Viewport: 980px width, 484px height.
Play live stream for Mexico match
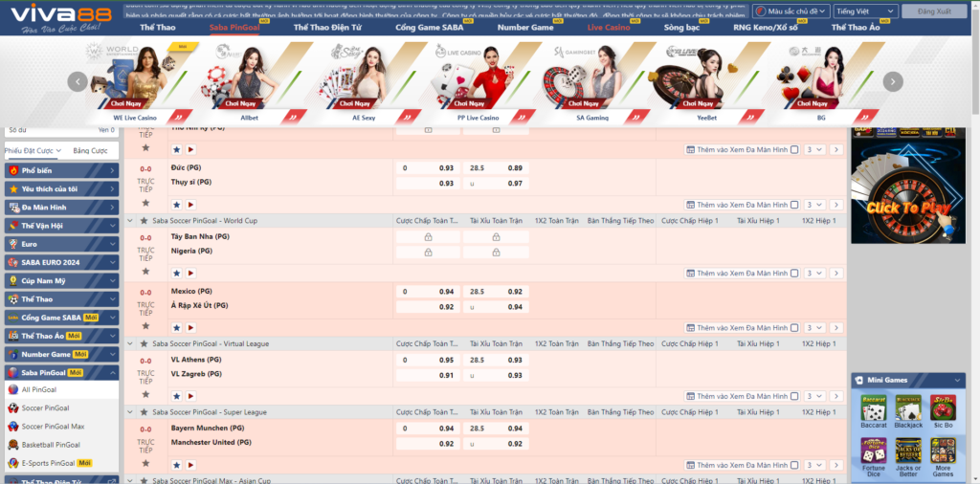pos(190,327)
